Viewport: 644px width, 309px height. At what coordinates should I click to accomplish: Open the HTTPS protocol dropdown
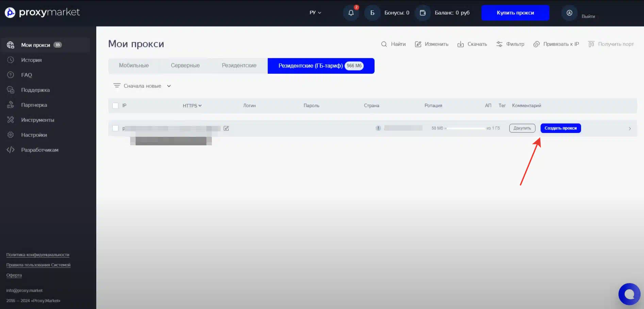192,105
